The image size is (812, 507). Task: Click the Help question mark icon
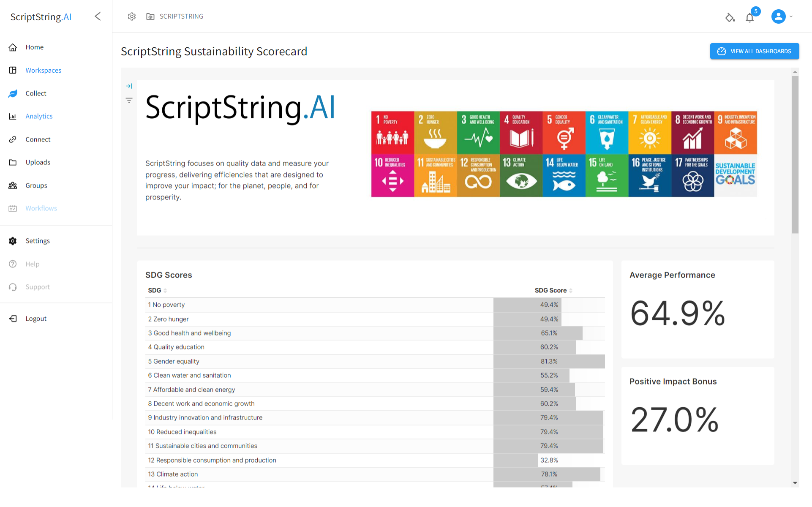[13, 264]
